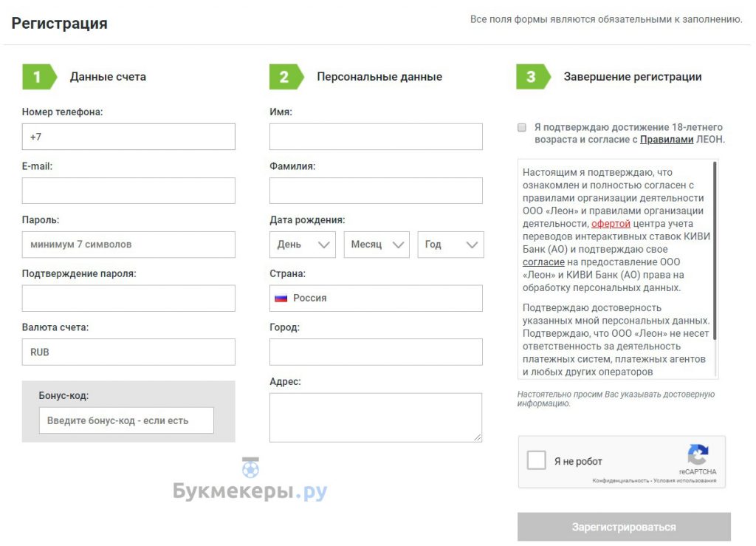
Task: Click the soccer ball watermark icon
Action: coord(250,468)
